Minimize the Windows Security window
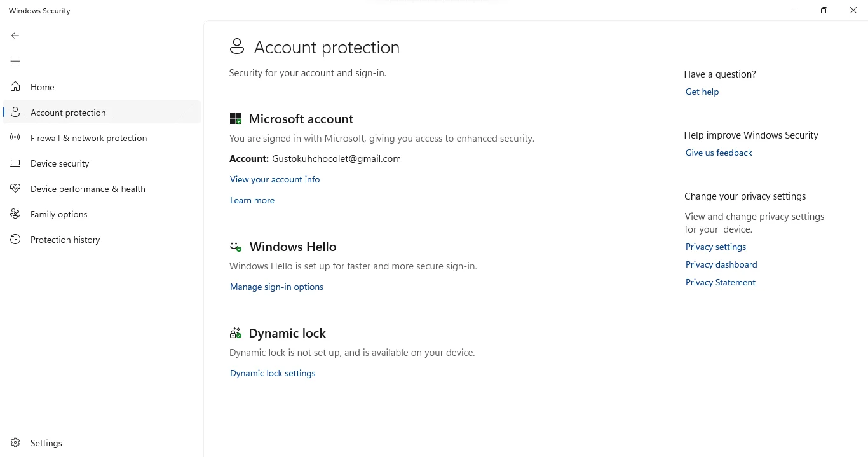868x457 pixels. click(x=795, y=10)
